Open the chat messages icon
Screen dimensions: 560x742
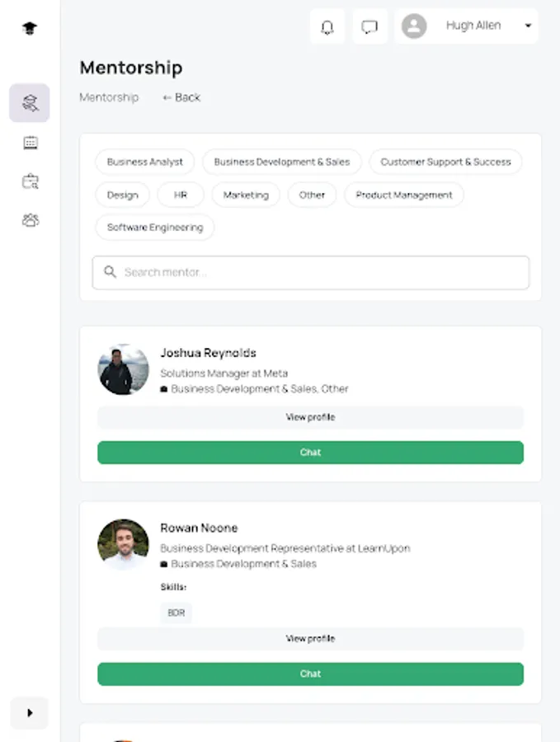(369, 27)
